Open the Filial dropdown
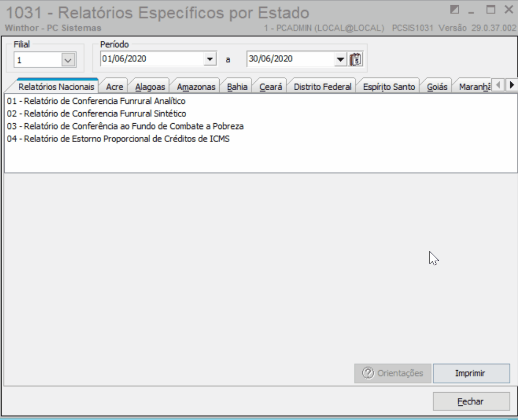This screenshot has height=420, width=518. [x=68, y=60]
